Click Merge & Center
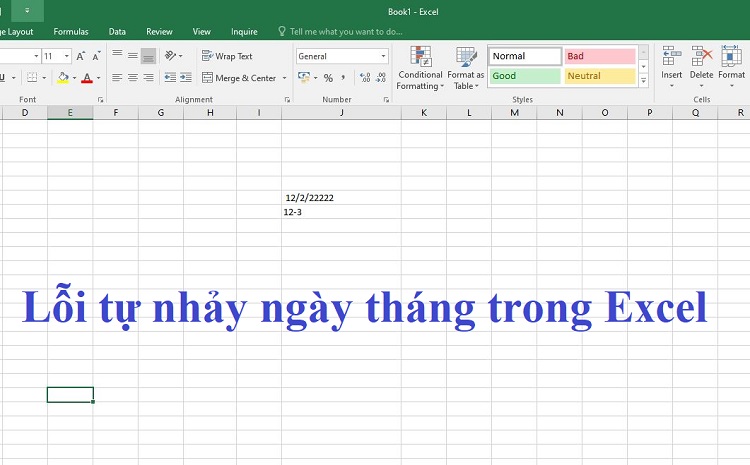750x465 pixels. coord(239,78)
